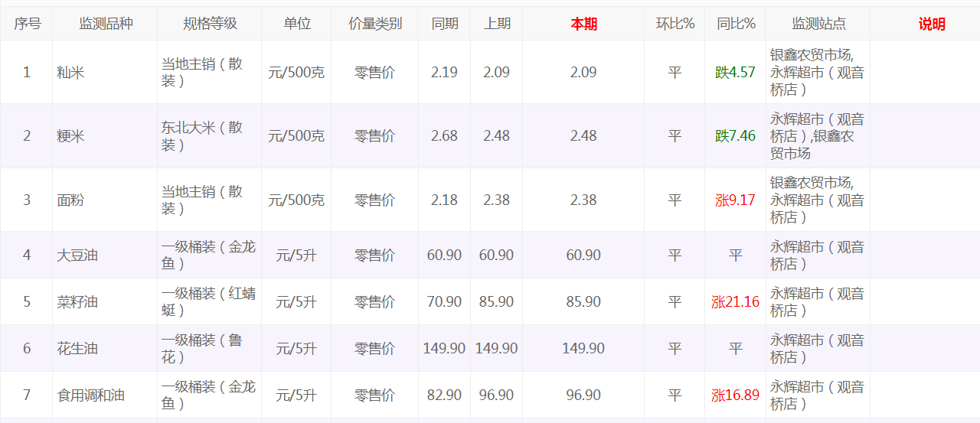Click the red 说明 column header
This screenshot has width=980, height=423.
(x=932, y=24)
